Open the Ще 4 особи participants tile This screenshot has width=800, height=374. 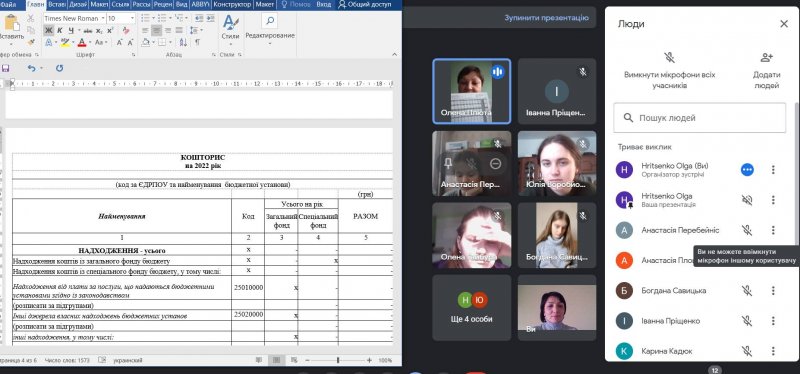coord(471,308)
